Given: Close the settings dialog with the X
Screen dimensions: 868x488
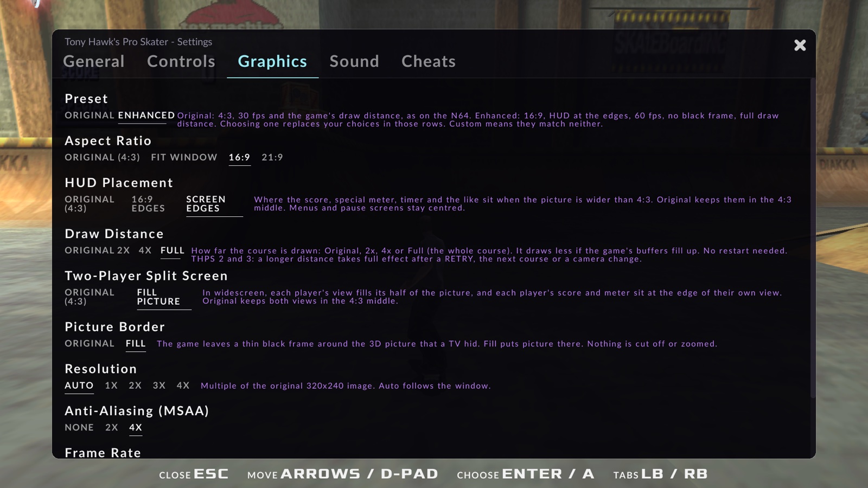Looking at the screenshot, I should point(800,45).
